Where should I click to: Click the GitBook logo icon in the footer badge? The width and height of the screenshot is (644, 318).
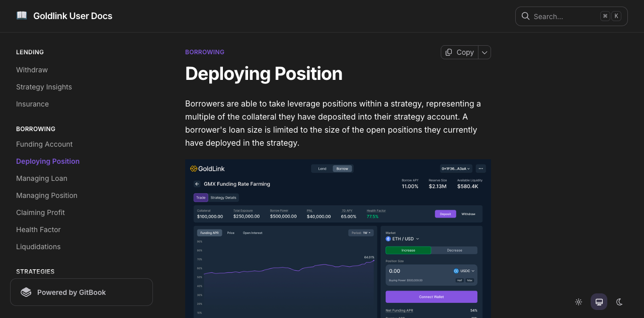(26, 292)
